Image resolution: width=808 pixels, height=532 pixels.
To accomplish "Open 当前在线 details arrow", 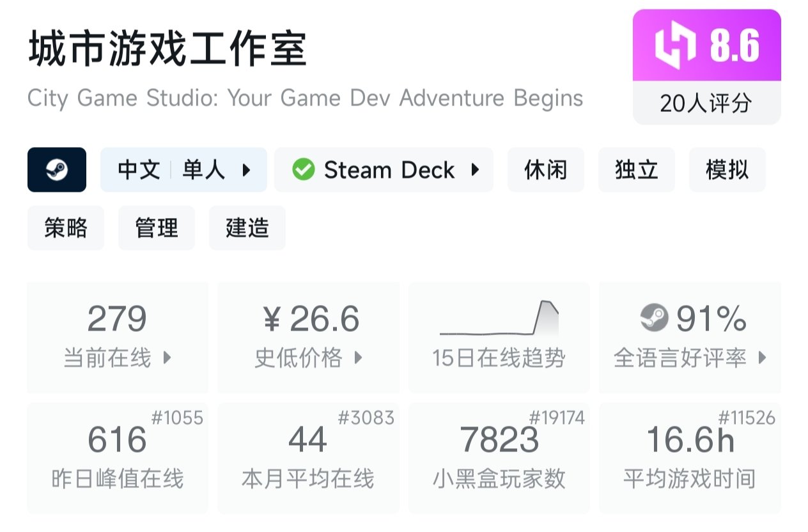I will tap(167, 357).
